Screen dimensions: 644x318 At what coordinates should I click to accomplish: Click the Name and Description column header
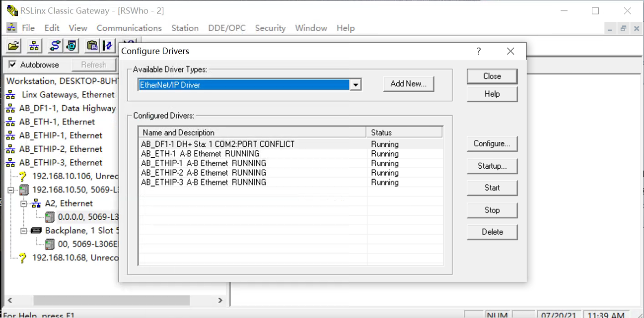(x=253, y=132)
